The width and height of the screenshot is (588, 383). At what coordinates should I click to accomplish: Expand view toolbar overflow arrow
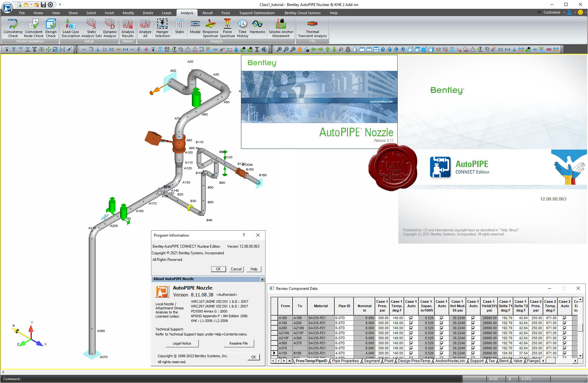[562, 50]
